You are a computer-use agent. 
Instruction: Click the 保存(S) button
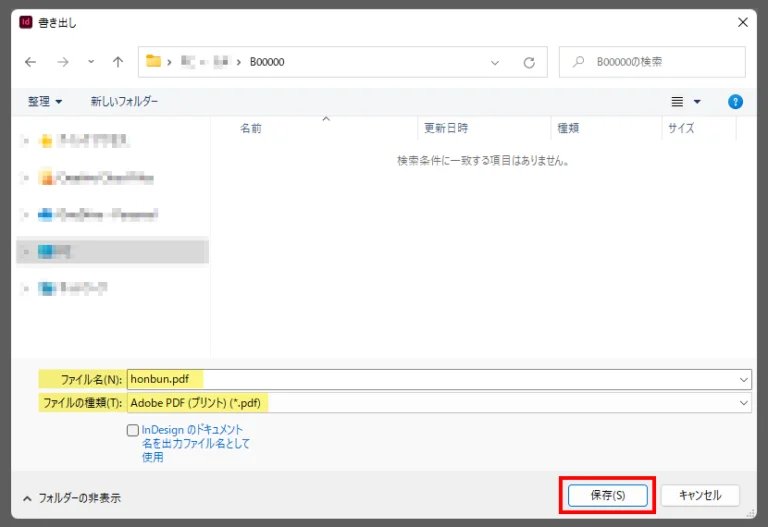point(607,495)
